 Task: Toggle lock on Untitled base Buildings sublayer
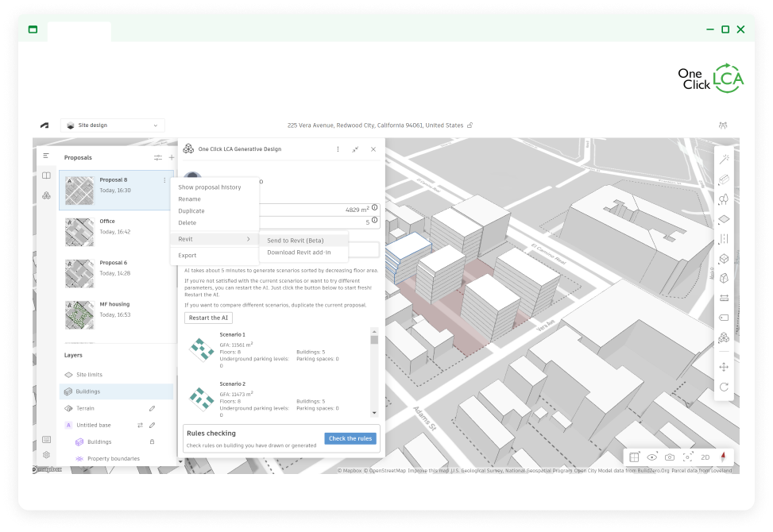[152, 441]
